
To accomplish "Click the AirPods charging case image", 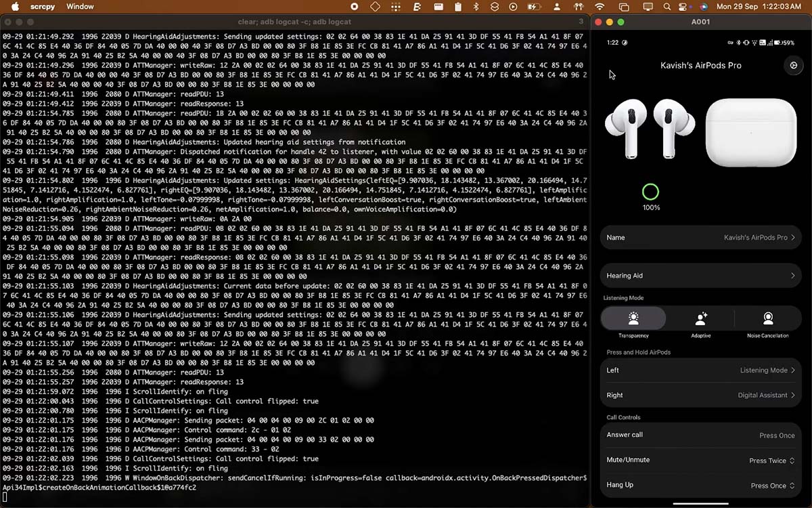I will point(750,132).
